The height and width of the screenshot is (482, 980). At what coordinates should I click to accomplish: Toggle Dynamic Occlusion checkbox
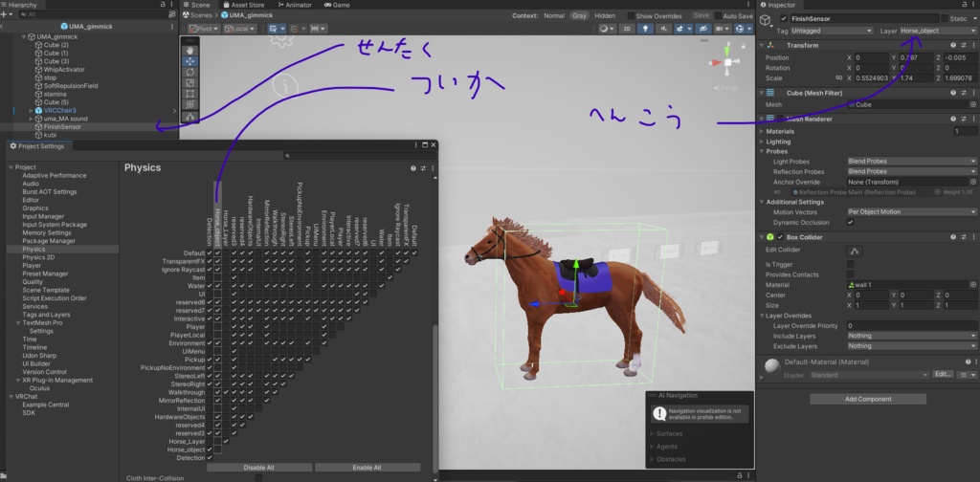(851, 222)
